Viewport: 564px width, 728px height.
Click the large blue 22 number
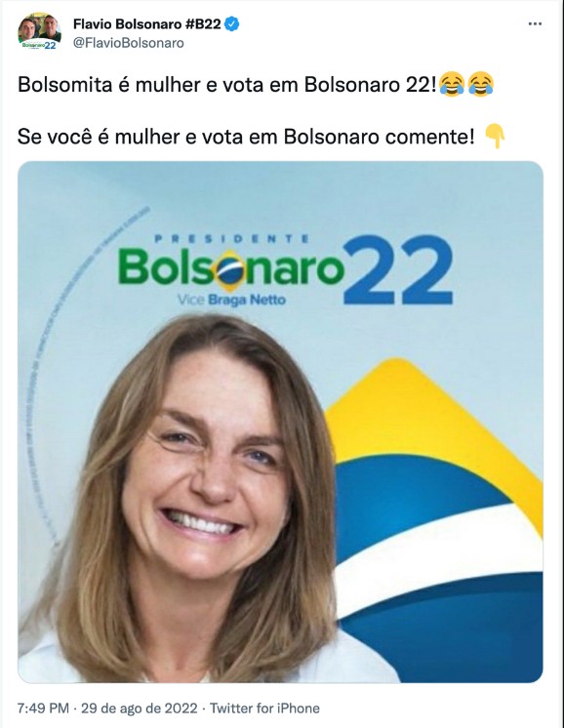tap(399, 269)
